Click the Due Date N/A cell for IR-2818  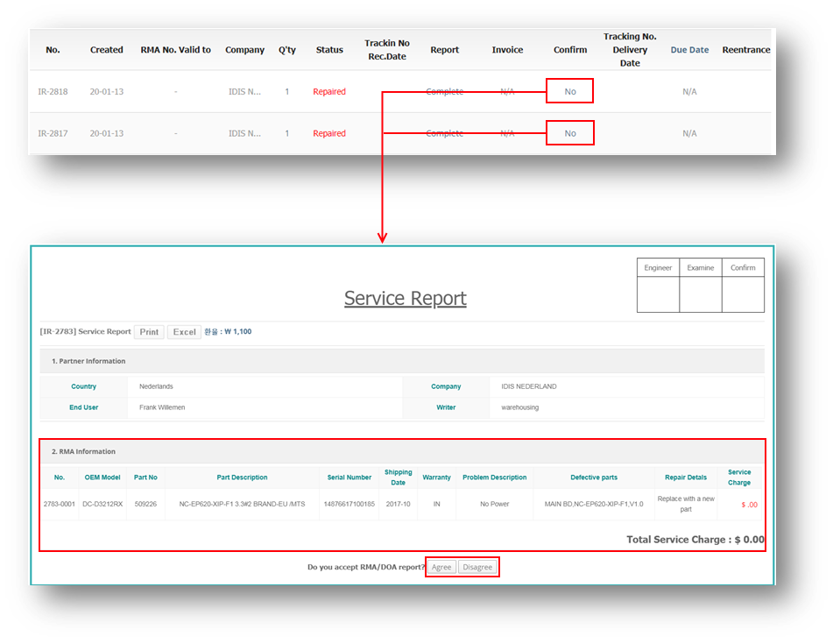(689, 91)
